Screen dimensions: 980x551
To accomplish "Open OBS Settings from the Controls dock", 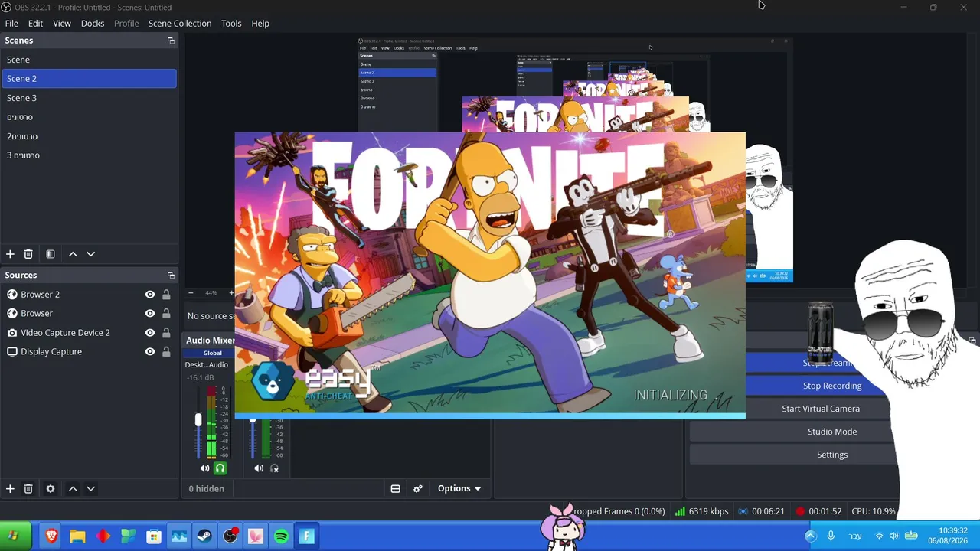I will [832, 455].
